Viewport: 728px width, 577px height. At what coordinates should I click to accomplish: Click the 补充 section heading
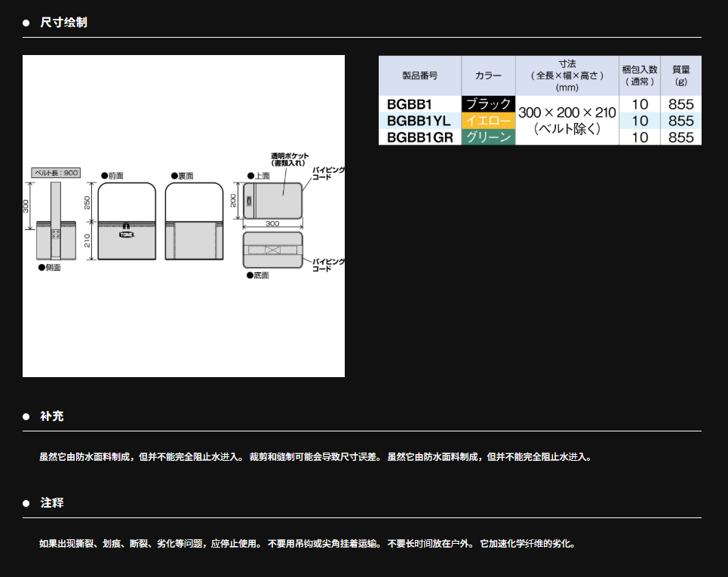52,416
